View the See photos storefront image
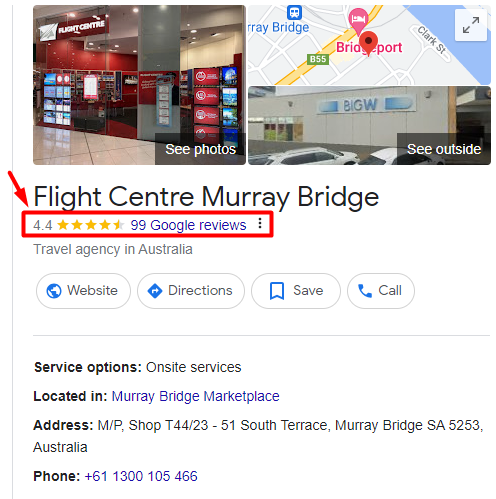The width and height of the screenshot is (496, 499). click(x=139, y=85)
